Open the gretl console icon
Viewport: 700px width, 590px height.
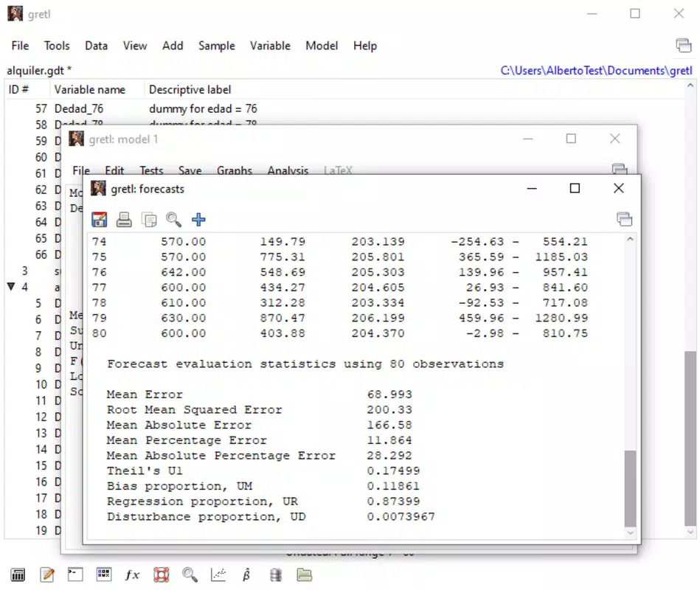[75, 575]
